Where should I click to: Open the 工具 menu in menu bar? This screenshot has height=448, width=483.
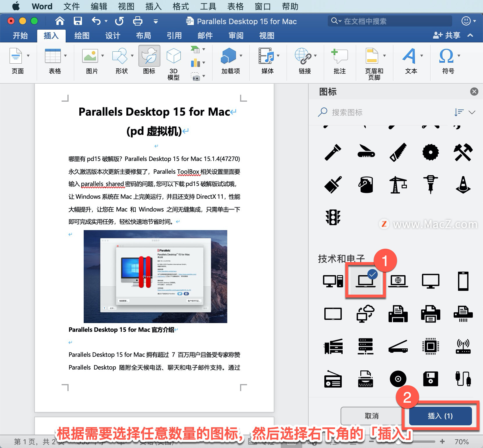click(x=208, y=6)
